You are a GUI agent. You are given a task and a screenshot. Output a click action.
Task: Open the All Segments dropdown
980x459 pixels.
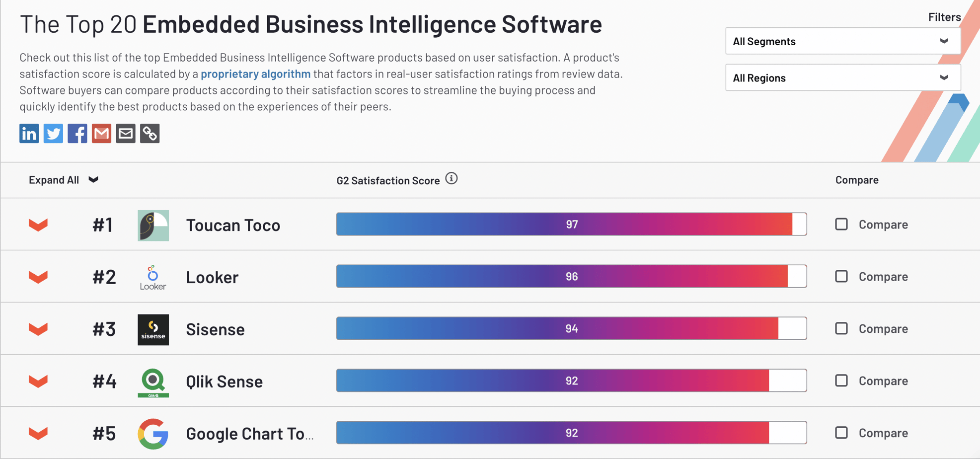[x=842, y=41]
